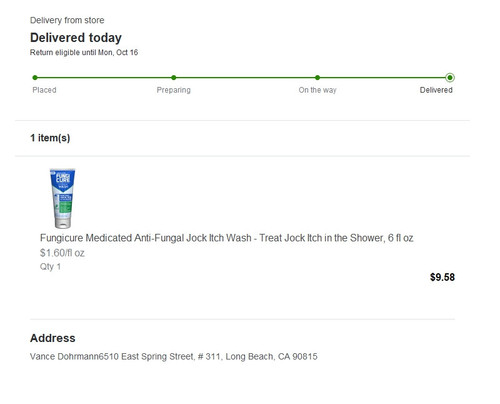This screenshot has width=500, height=404.
Task: Click the Preparing progress dot
Action: pos(174,78)
